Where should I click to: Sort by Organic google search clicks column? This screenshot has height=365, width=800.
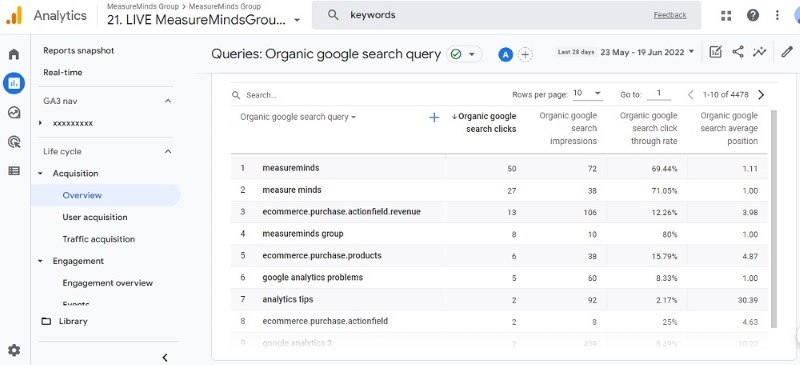[484, 123]
